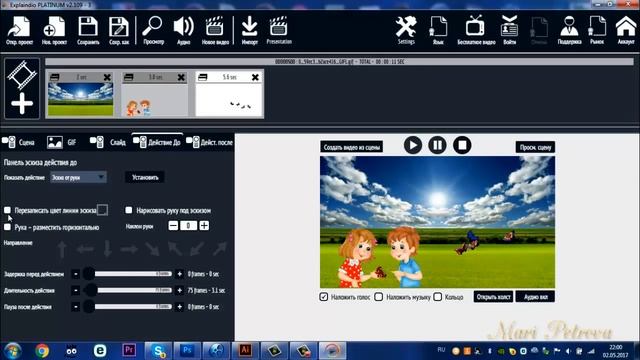Image resolution: width=640 pixels, height=360 pixels.
Task: Go to Аккаунт home icon
Action: (x=626, y=30)
